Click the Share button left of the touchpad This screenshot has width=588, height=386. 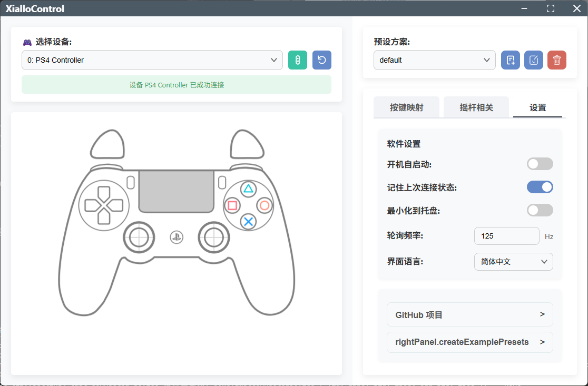(131, 183)
